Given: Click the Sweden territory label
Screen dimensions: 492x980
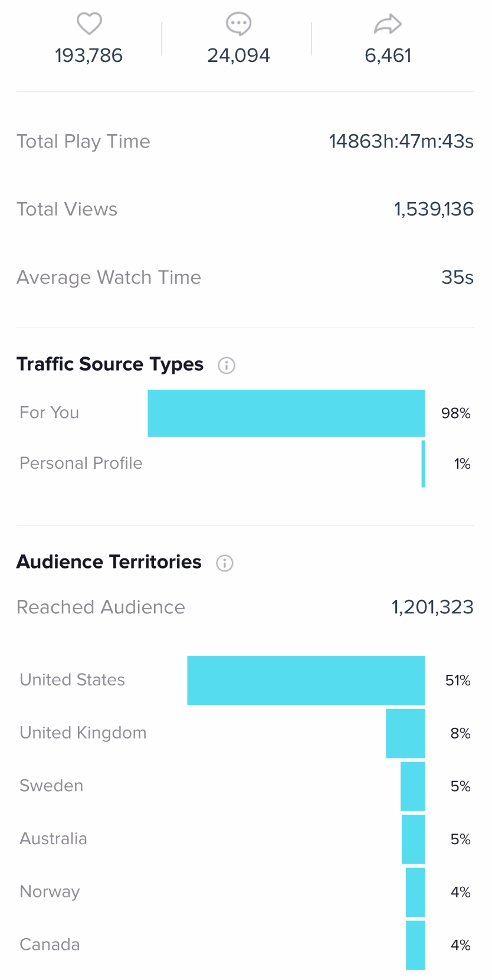Looking at the screenshot, I should point(51,786).
